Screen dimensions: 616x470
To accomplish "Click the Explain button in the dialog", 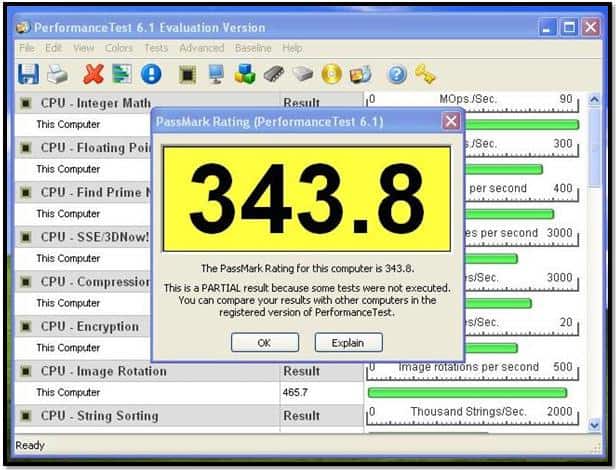I will (x=348, y=342).
